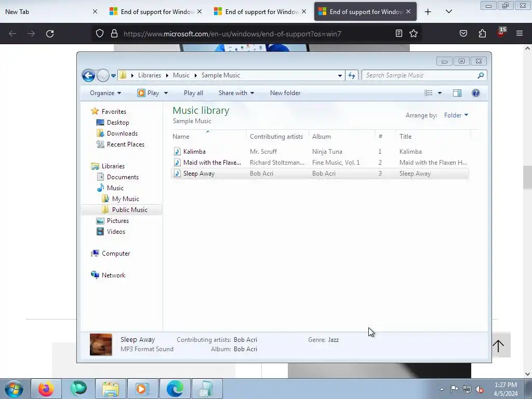Select Recent Places in navigation pane
Screen dimensions: 532x399
pyautogui.click(x=125, y=144)
